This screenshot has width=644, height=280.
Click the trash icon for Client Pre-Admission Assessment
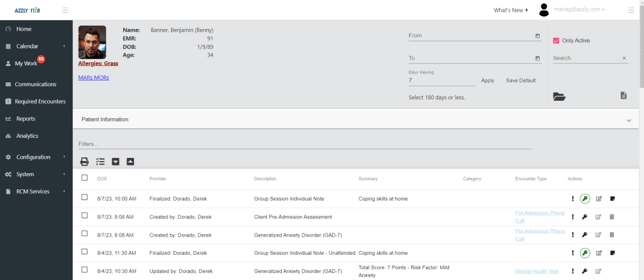[612, 217]
